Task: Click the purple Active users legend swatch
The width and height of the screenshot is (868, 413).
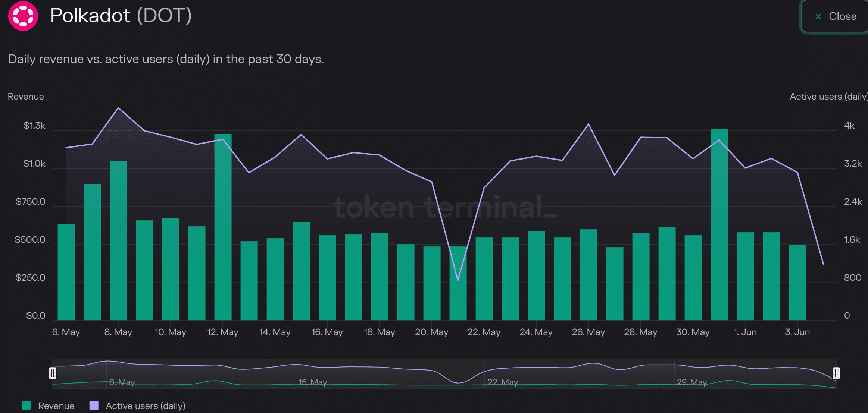Action: 94,406
